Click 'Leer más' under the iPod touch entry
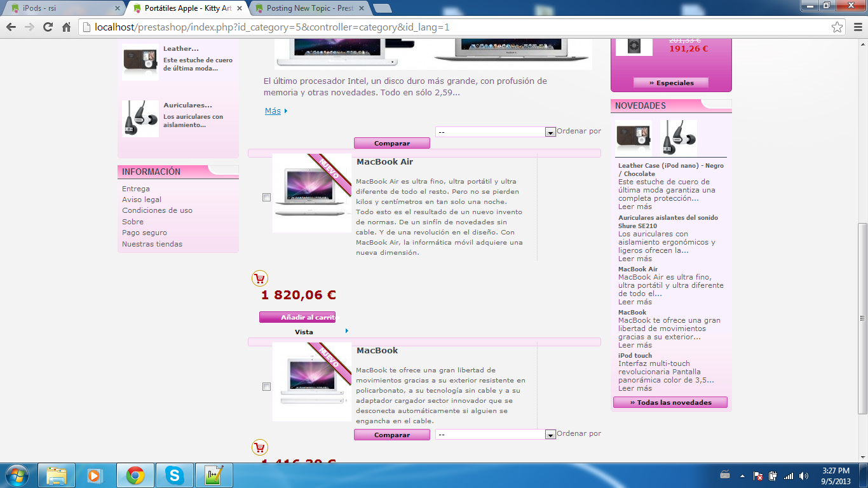Viewport: 868px width, 488px height. (635, 388)
